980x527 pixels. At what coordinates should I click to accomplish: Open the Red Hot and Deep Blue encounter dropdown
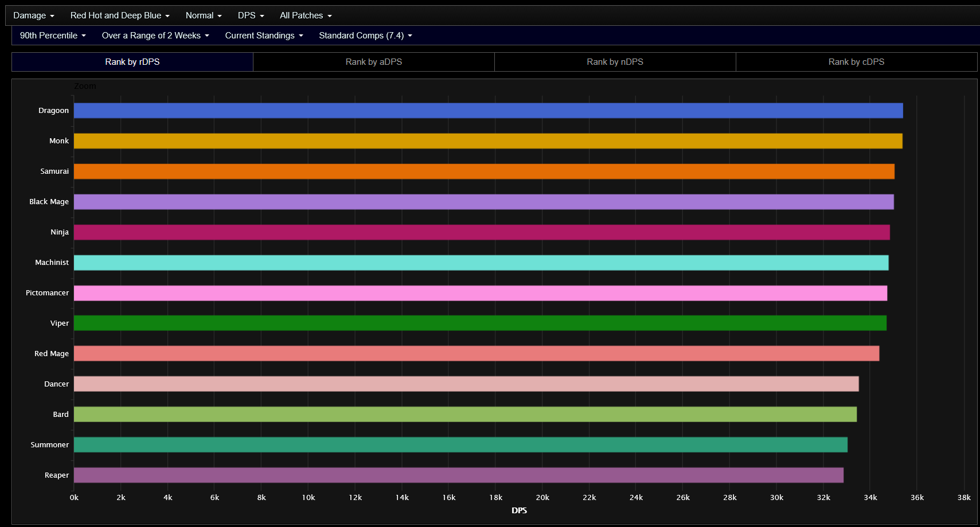point(120,15)
